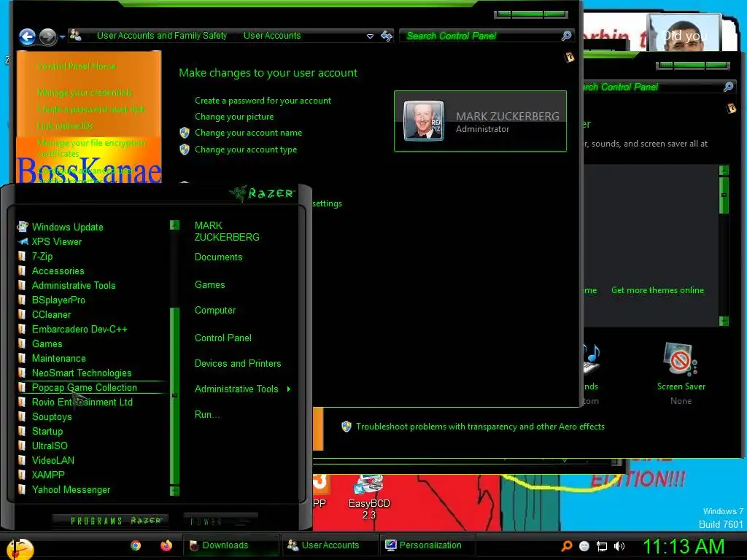Expand Yahoo! Messenger folder
747x560 pixels.
(71, 489)
